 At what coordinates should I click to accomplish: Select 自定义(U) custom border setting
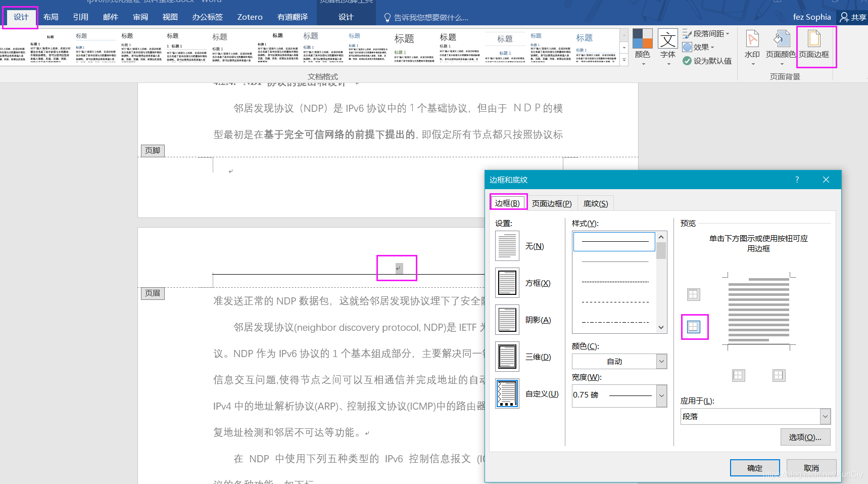pyautogui.click(x=507, y=393)
